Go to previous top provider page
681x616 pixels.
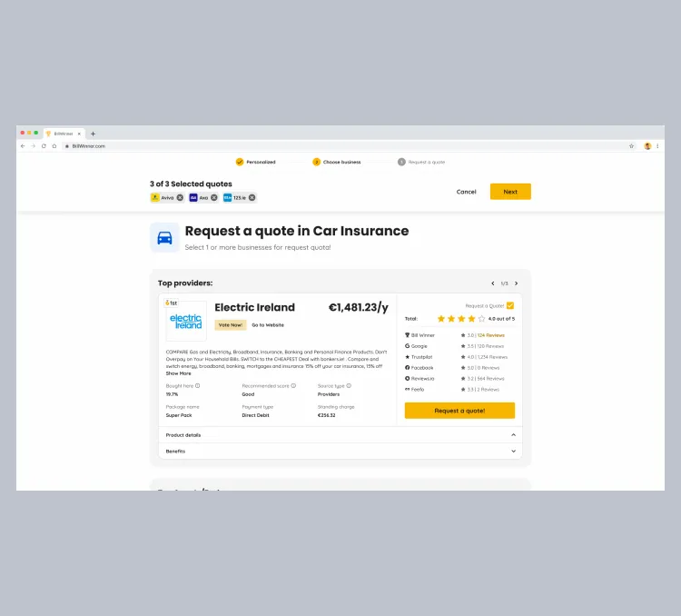493,283
